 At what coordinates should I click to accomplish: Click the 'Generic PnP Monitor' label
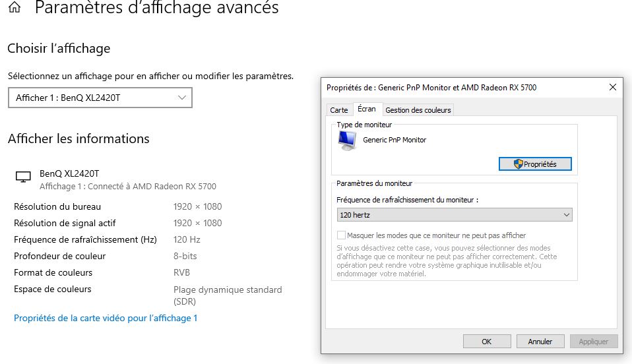[395, 140]
